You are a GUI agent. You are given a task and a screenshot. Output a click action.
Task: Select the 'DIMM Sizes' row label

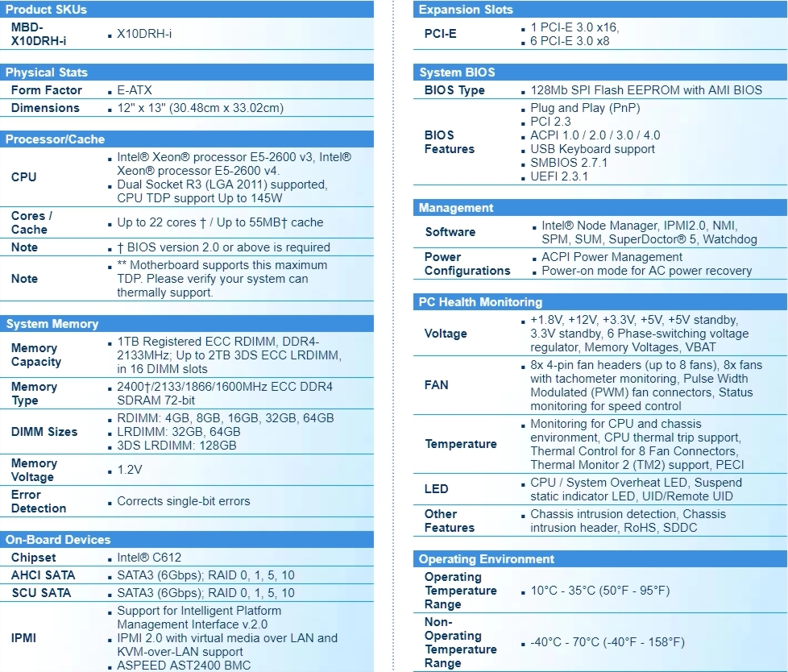pyautogui.click(x=44, y=432)
